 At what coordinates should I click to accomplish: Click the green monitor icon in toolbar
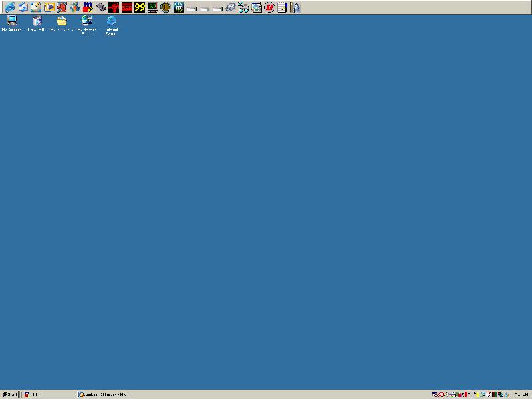[x=152, y=7]
